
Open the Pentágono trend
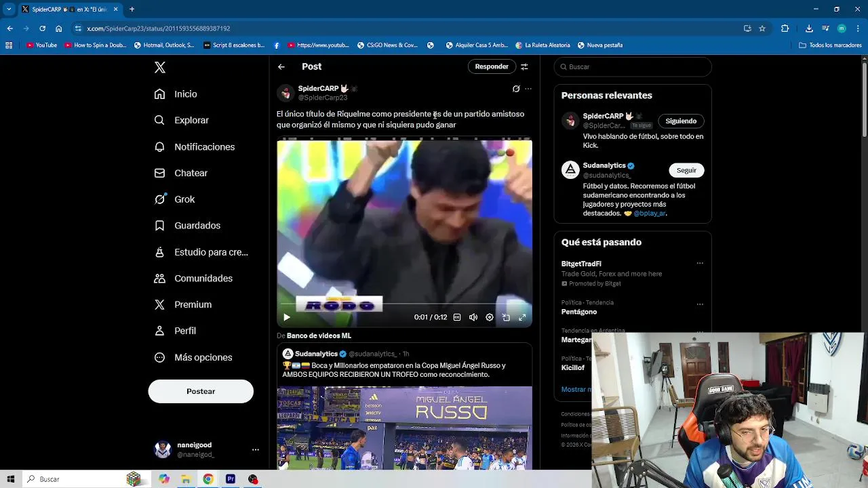[579, 312]
